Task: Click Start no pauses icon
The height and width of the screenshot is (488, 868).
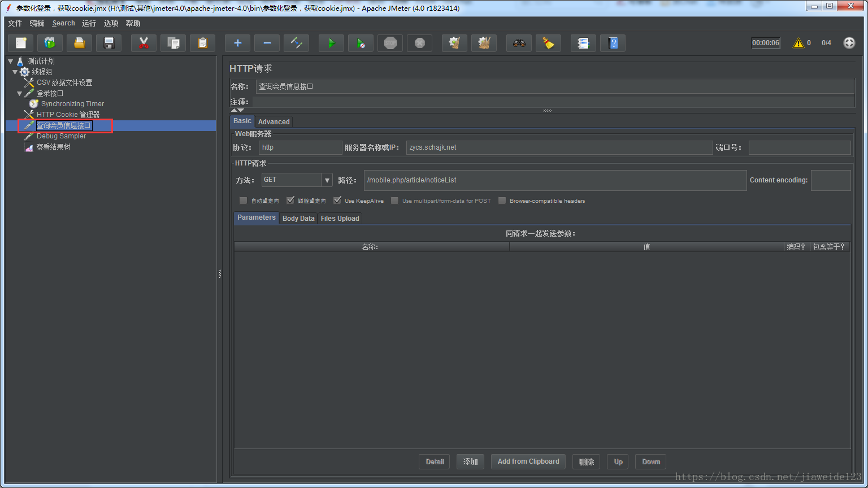Action: point(361,43)
